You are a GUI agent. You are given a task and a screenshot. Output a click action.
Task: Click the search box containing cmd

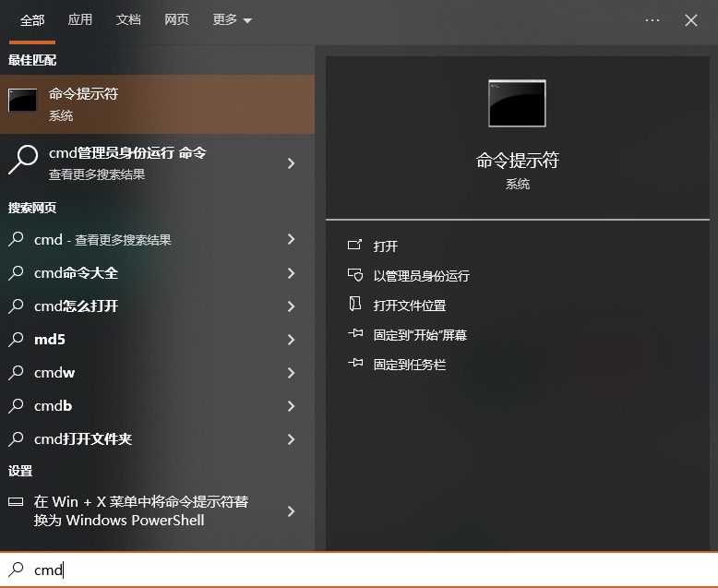[359, 570]
